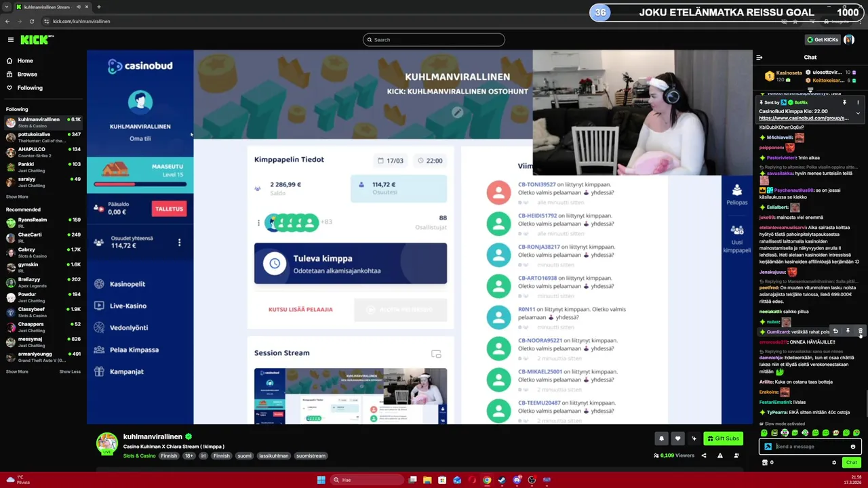This screenshot has height=488, width=868.
Task: Toggle the notification bell for the channel
Action: pos(661,439)
